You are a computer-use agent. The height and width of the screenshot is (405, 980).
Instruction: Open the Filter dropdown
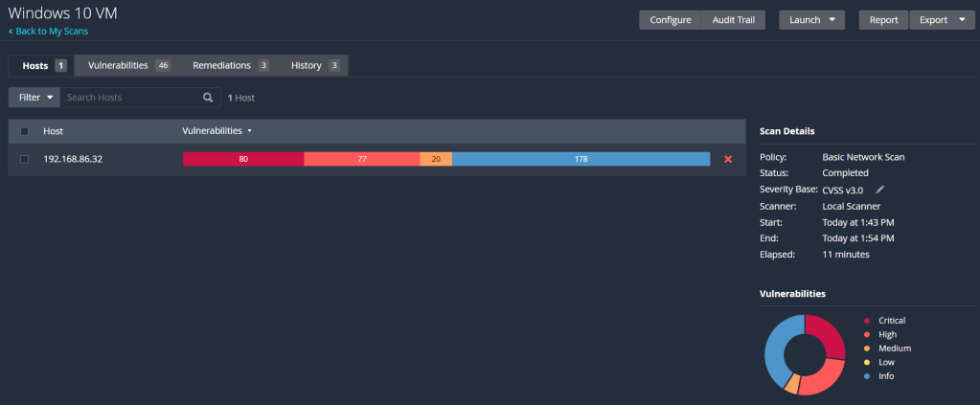click(34, 98)
